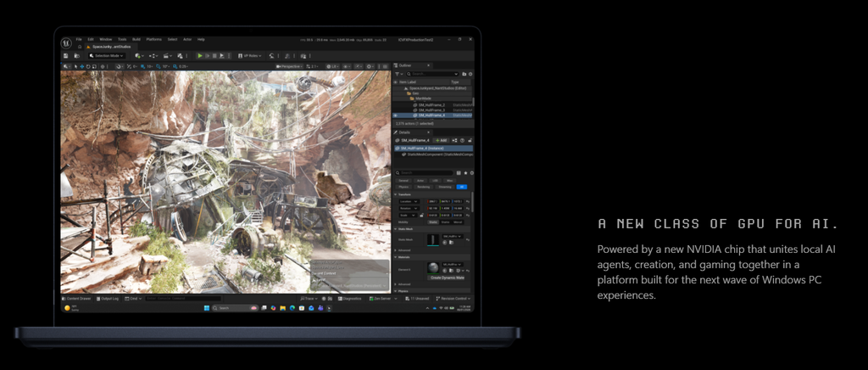
Task: Open the Help menu
Action: (201, 39)
